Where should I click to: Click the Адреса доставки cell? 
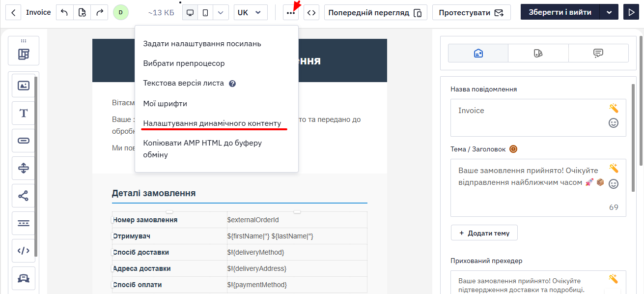[169, 268]
